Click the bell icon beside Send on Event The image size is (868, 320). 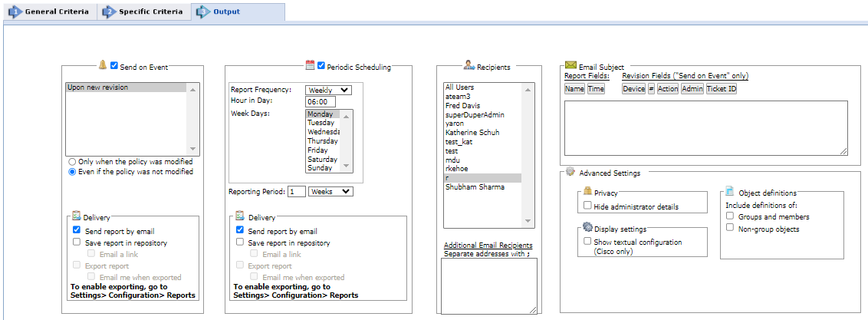click(x=103, y=65)
